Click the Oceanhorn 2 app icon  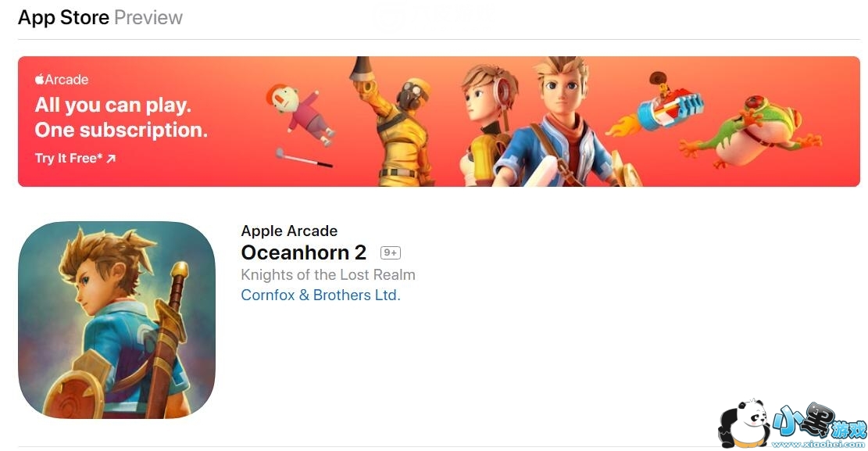[117, 320]
